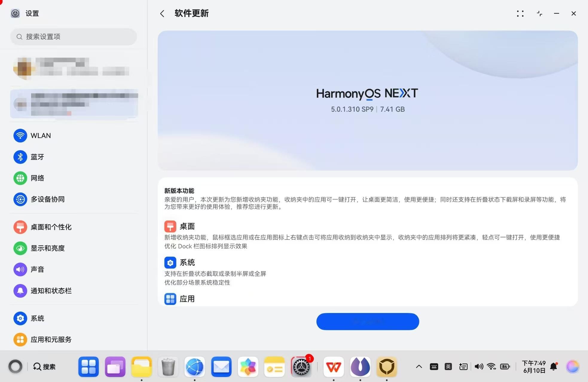Click the 声音 speaker icon
The width and height of the screenshot is (588, 382).
20,269
